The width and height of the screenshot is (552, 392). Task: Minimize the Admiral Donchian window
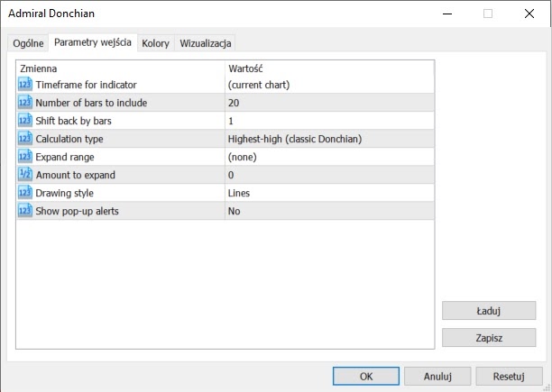click(x=447, y=14)
